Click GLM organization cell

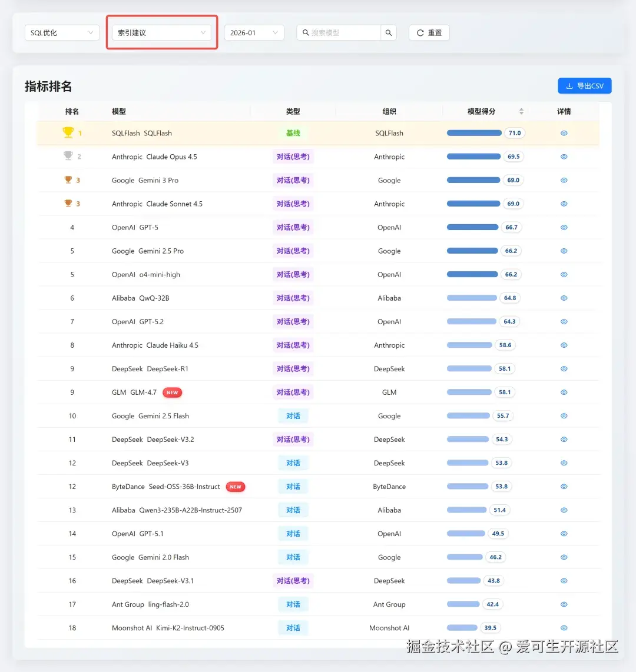[x=389, y=392]
